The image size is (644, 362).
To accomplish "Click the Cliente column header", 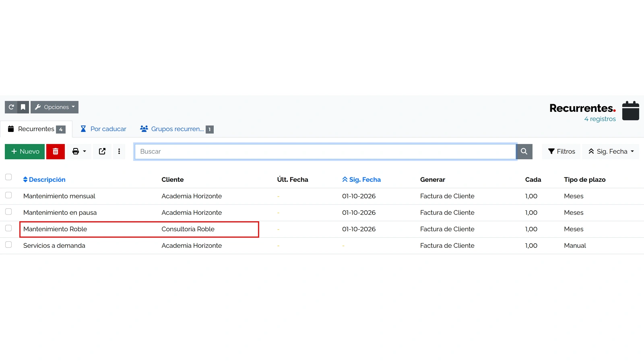I will pos(173,180).
